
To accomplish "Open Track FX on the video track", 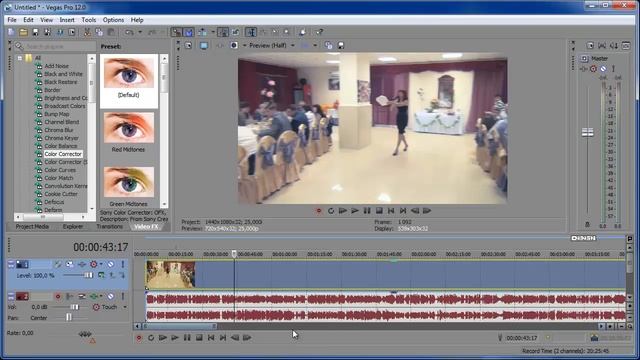I will (x=82, y=264).
